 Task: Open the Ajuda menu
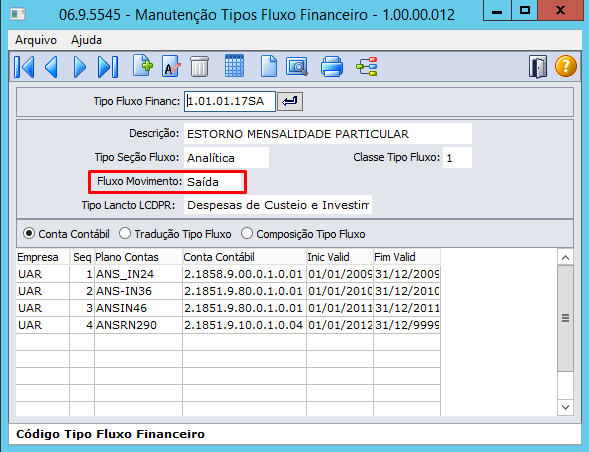pyautogui.click(x=86, y=40)
